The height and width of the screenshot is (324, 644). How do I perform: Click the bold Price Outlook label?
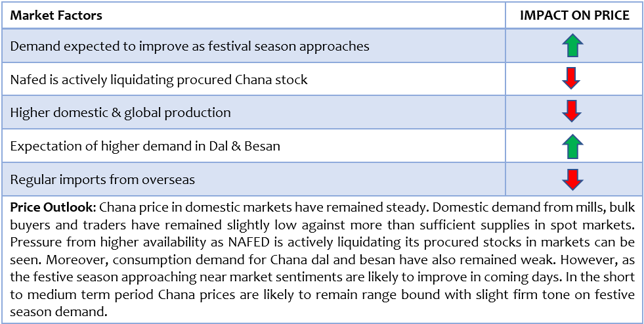click(x=51, y=207)
